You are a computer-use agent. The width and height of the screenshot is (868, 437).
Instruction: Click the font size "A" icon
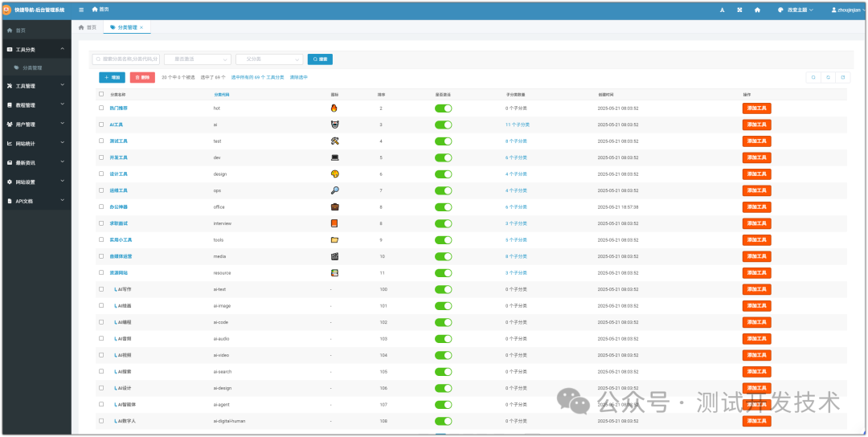722,10
